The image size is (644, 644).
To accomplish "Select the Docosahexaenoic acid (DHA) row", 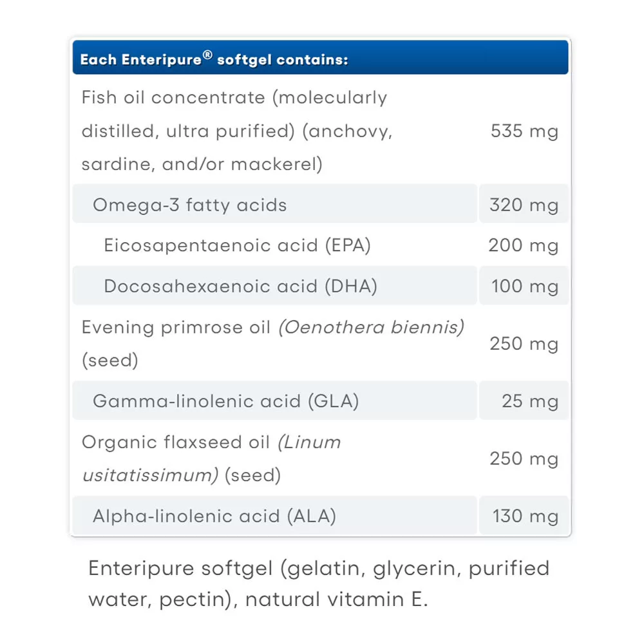I will click(240, 286).
